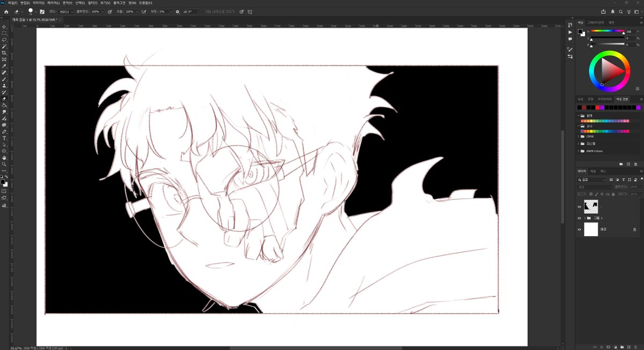This screenshot has height=350, width=644.
Task: Open the opacity 100% dropdown arrow
Action: click(x=103, y=11)
